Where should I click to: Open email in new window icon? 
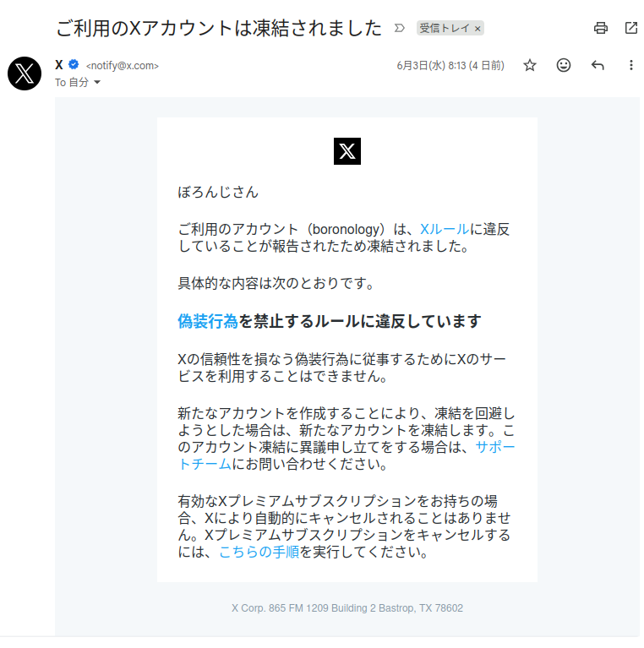630,28
